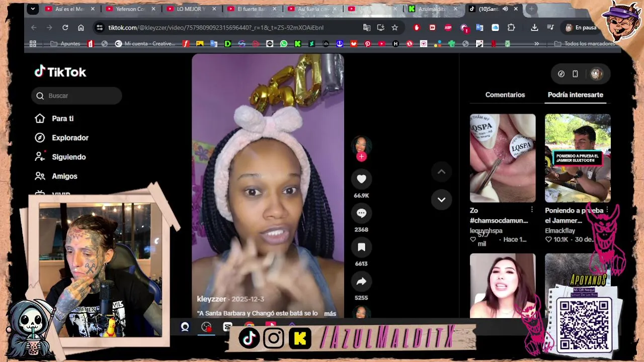Open the 'Mi cuenta - Creative...' bookmark

pyautogui.click(x=145, y=44)
